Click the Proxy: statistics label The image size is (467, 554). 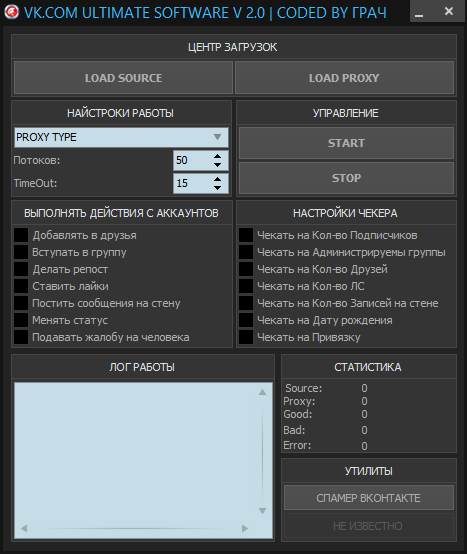pyautogui.click(x=299, y=401)
